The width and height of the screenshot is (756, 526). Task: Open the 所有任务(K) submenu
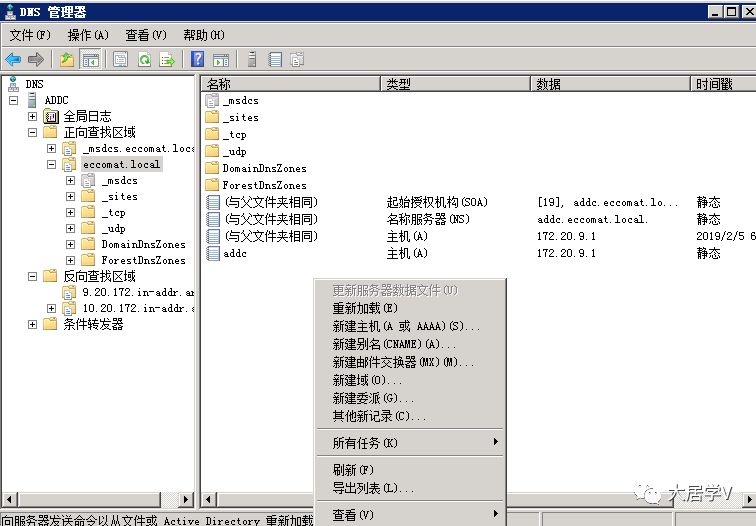click(x=410, y=443)
